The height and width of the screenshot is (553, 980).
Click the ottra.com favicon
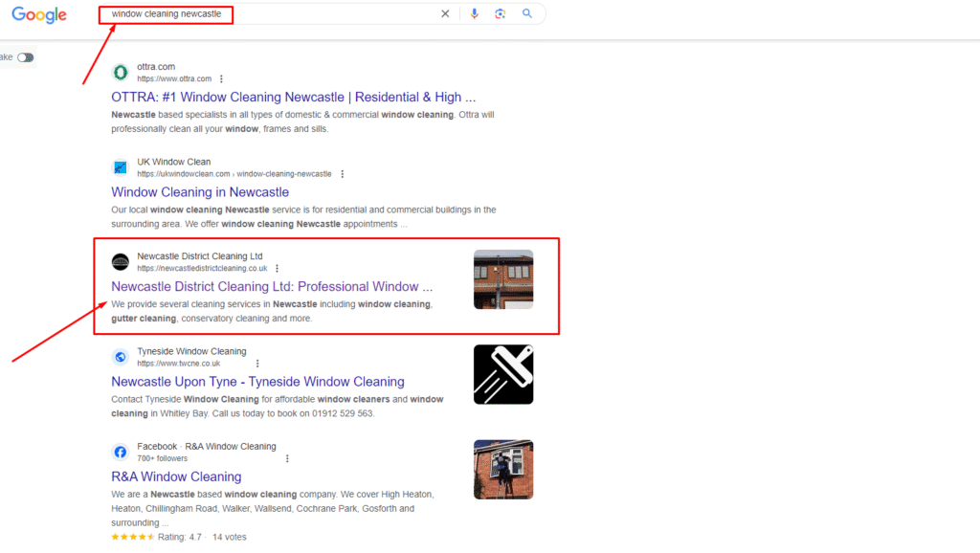coord(121,73)
